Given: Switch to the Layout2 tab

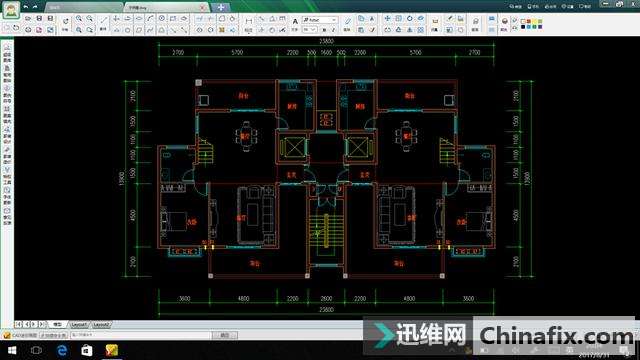Looking at the screenshot, I should coord(101,324).
